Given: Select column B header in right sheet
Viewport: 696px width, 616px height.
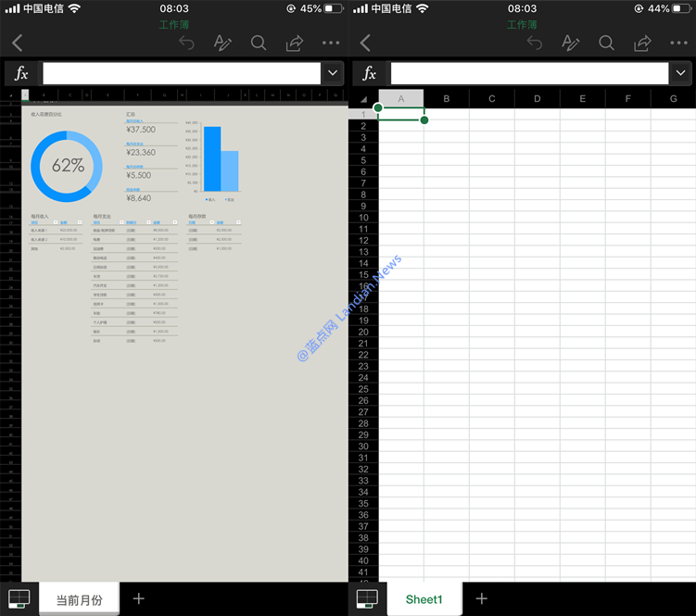Looking at the screenshot, I should point(447,98).
